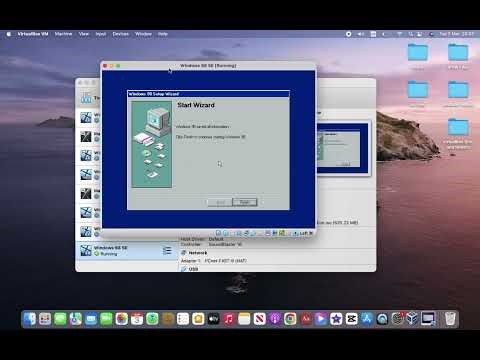Open Notes from the Dock
The image size is (480, 360).
[x=244, y=319]
